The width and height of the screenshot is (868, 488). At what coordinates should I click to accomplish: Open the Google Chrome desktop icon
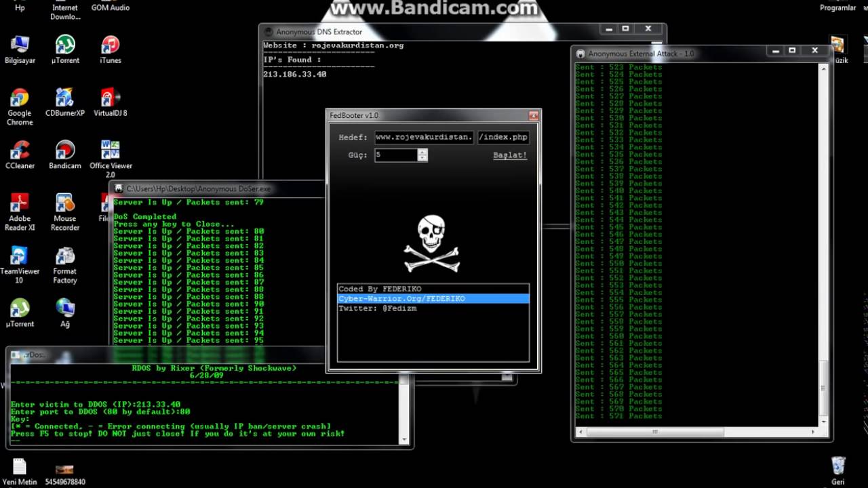(x=20, y=107)
